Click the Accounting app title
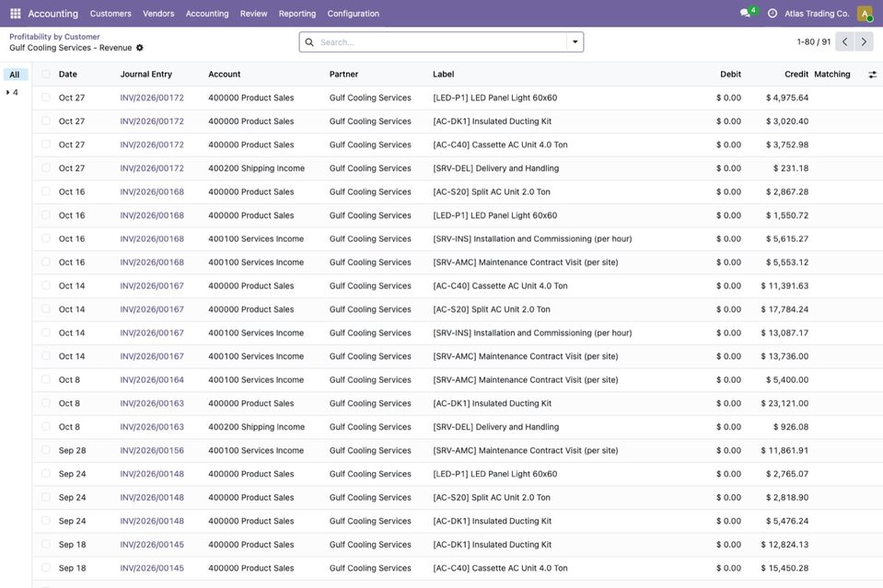This screenshot has height=588, width=883. coord(52,14)
